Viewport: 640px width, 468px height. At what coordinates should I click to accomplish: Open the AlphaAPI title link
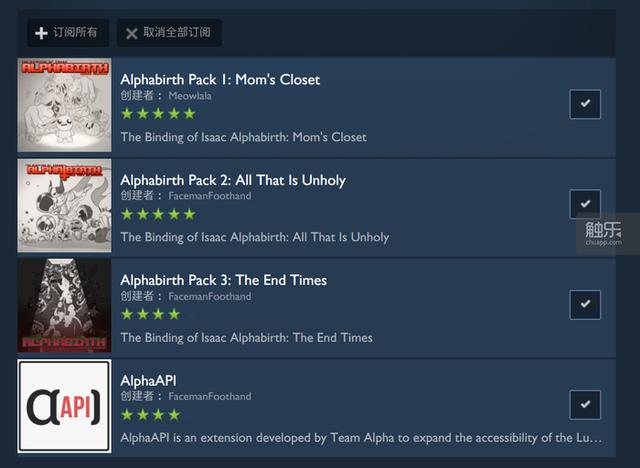[148, 381]
